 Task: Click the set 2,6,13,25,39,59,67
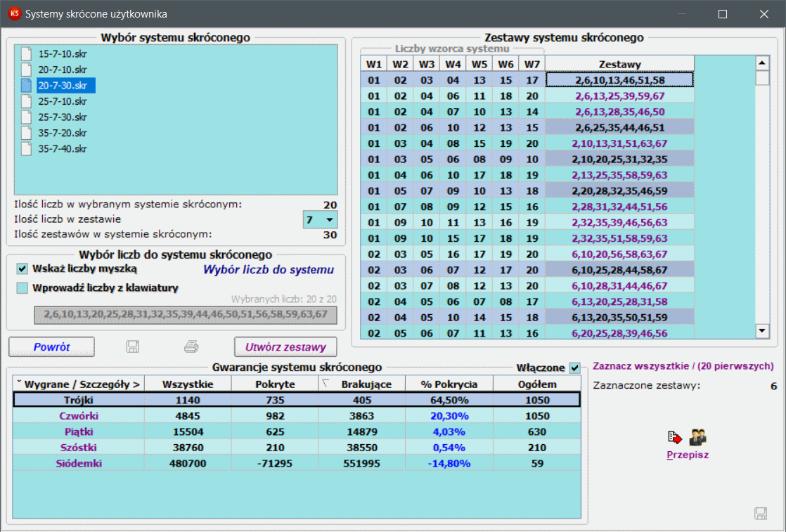click(x=619, y=96)
